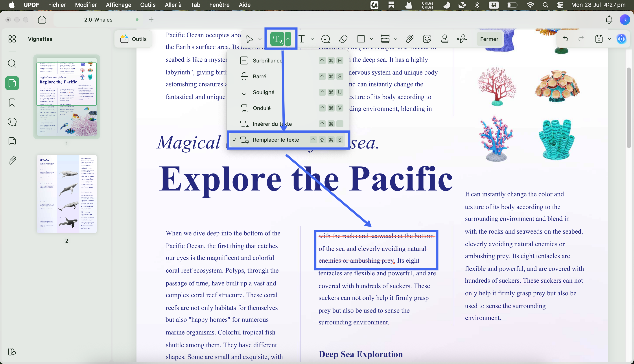Screen dimensions: 634x364
Task: Expand the measure tool dropdown arrow
Action: (396, 39)
